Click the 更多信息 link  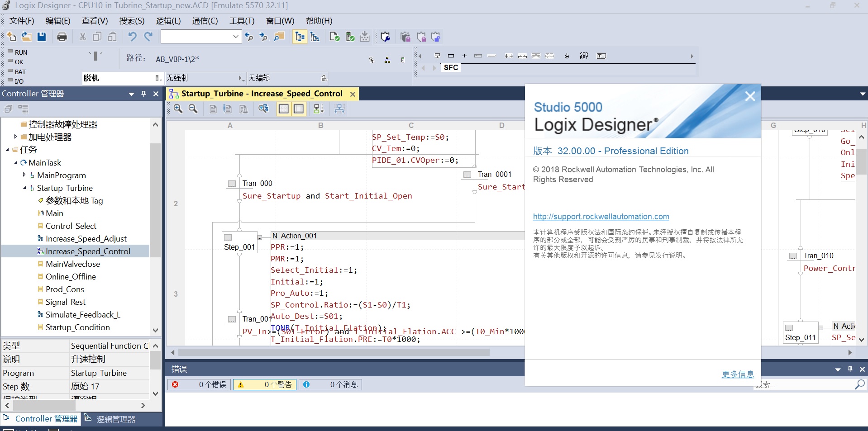[737, 374]
